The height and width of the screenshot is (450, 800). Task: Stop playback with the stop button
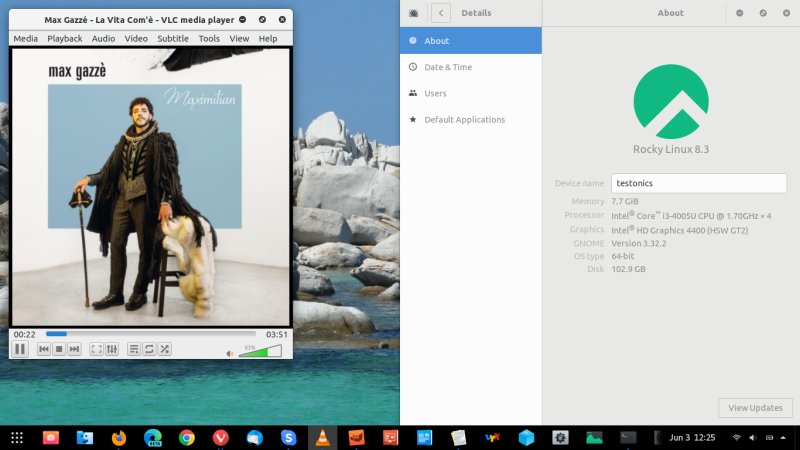(x=59, y=349)
